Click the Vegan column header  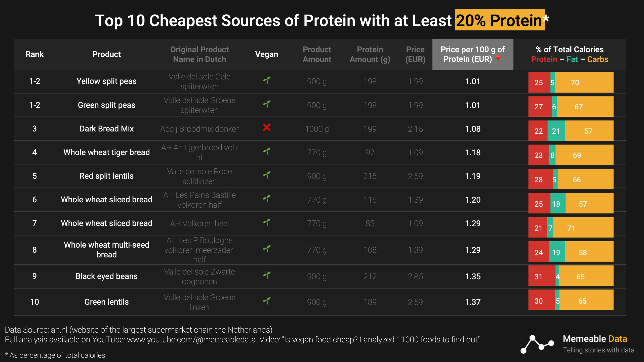[x=266, y=54]
